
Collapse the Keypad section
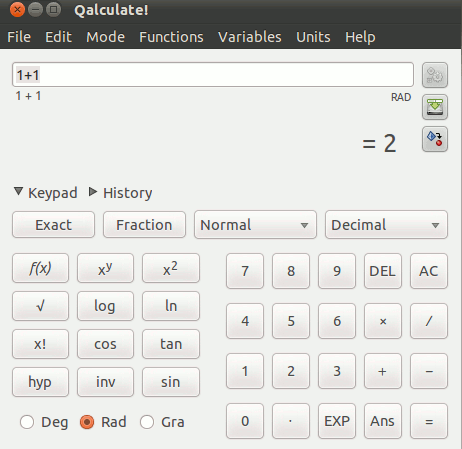[46, 193]
